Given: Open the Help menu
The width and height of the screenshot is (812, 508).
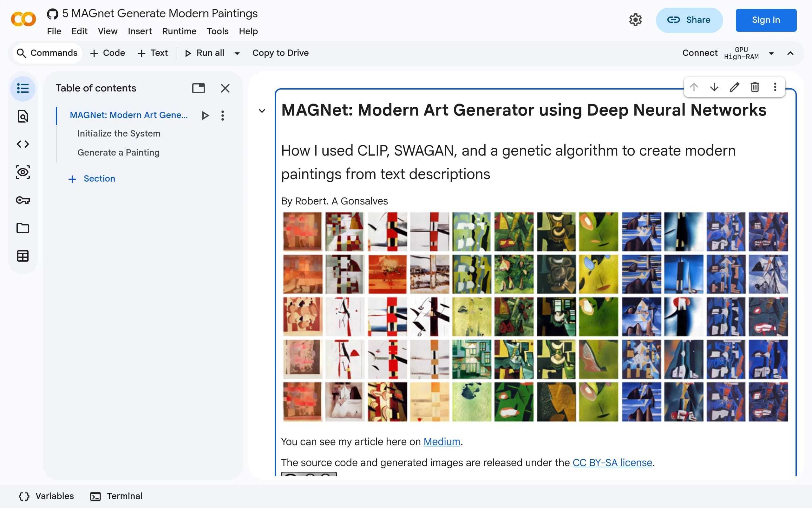Looking at the screenshot, I should pyautogui.click(x=248, y=31).
